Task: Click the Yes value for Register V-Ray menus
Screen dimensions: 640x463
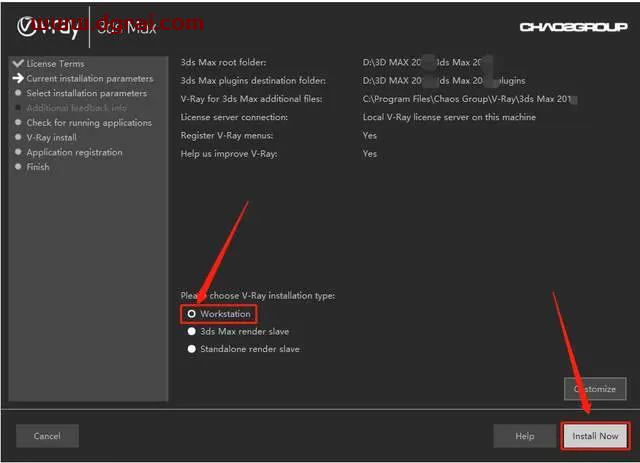Action: point(369,136)
